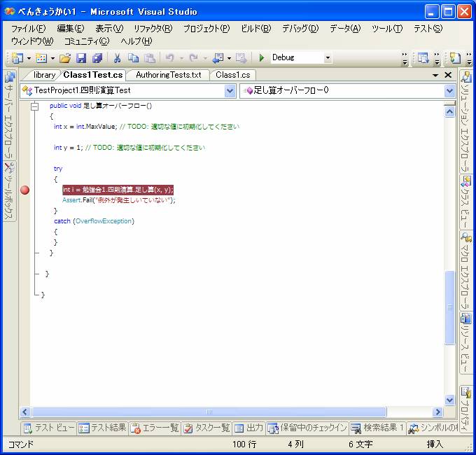Click the vertical scrollbar thumb in editor
This screenshot has width=476, height=455.
click(x=449, y=308)
